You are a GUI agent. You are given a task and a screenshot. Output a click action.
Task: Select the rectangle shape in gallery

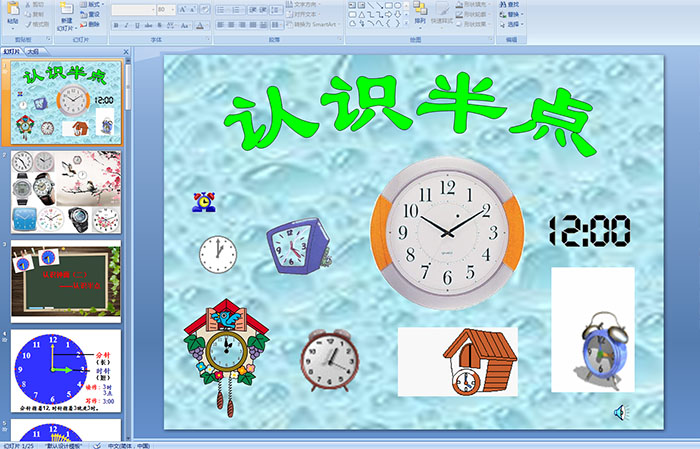click(388, 5)
